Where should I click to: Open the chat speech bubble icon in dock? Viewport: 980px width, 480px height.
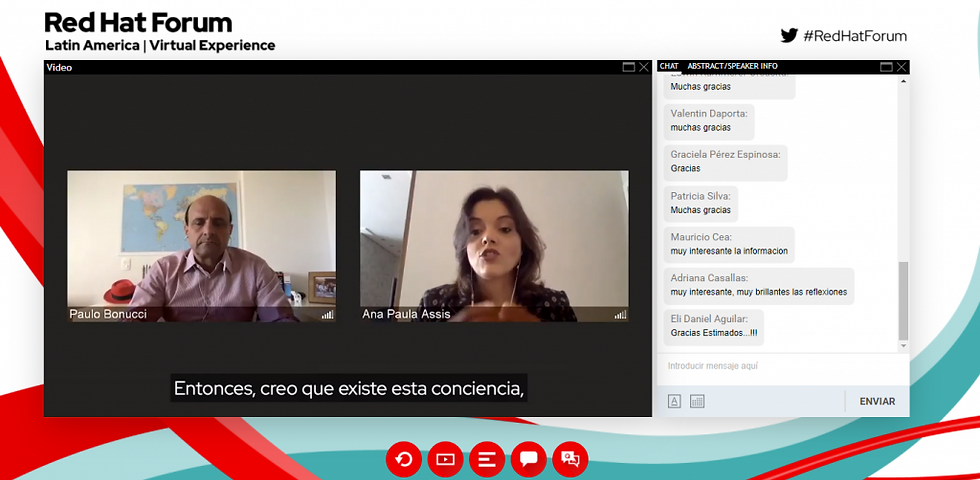point(529,460)
